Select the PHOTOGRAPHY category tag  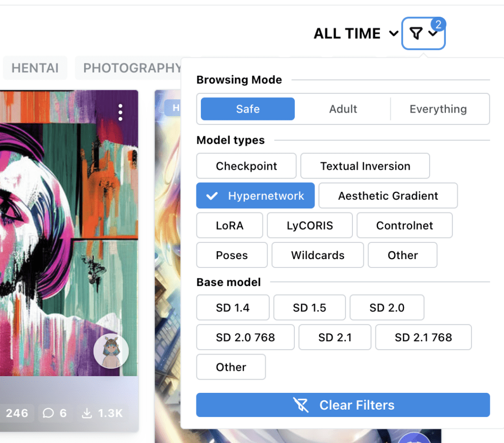pos(128,68)
